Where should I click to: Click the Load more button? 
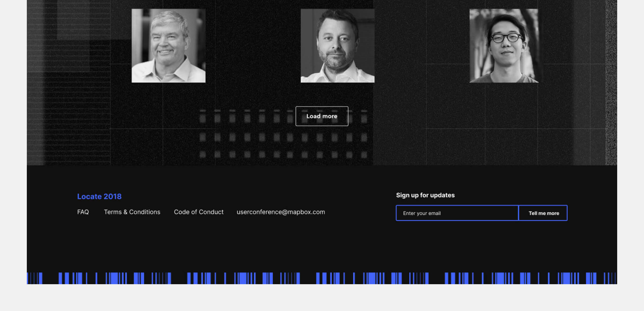[x=322, y=116]
